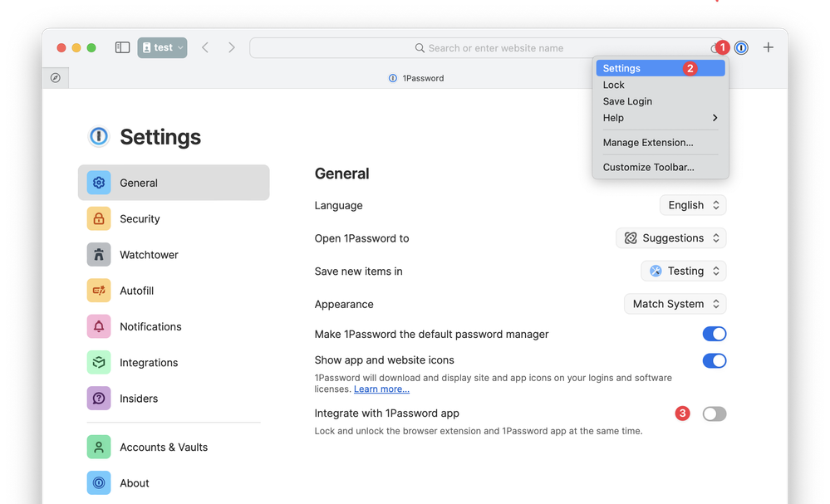Choose Settings from the extension menu
Viewport: 830px width, 504px height.
point(621,69)
